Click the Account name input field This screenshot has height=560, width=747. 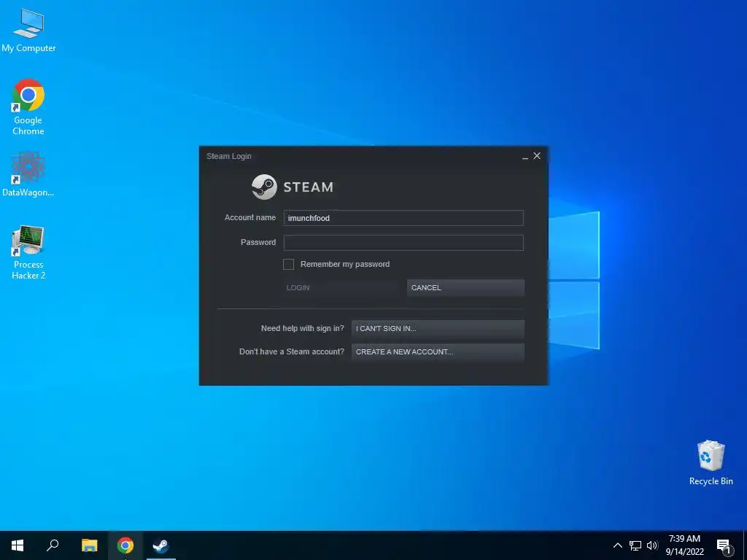[403, 218]
